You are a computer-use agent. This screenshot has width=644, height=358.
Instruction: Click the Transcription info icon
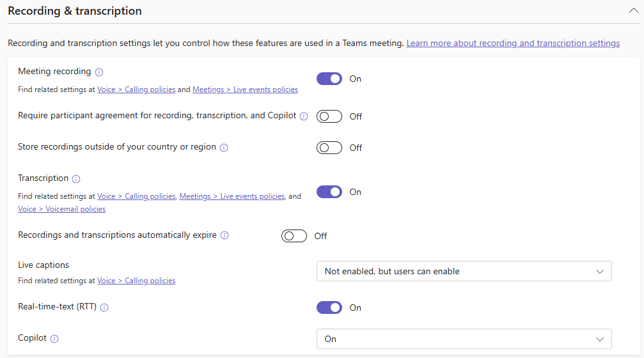[x=76, y=179]
